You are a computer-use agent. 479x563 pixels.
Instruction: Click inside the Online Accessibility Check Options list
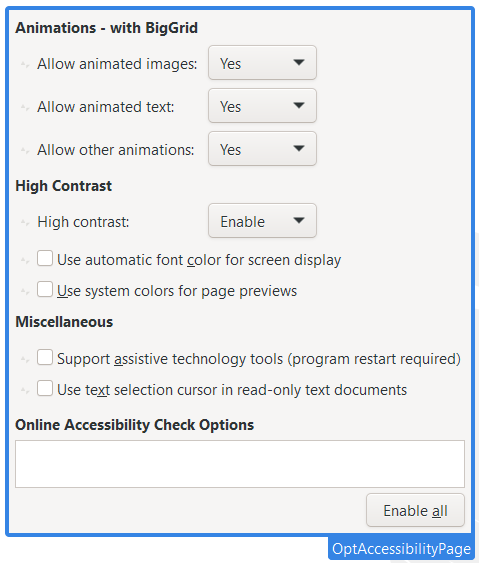coord(240,464)
